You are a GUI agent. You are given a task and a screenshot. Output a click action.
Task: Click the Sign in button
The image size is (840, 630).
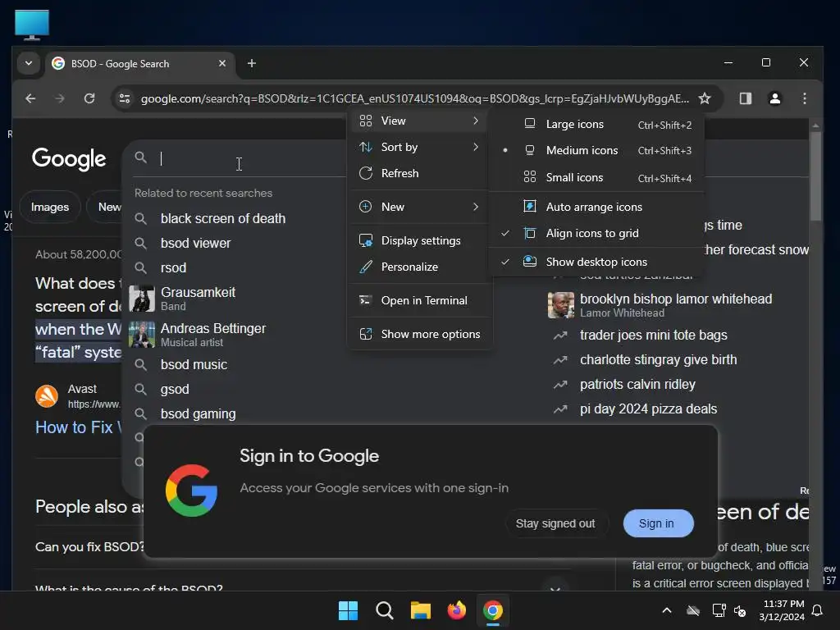click(x=659, y=523)
